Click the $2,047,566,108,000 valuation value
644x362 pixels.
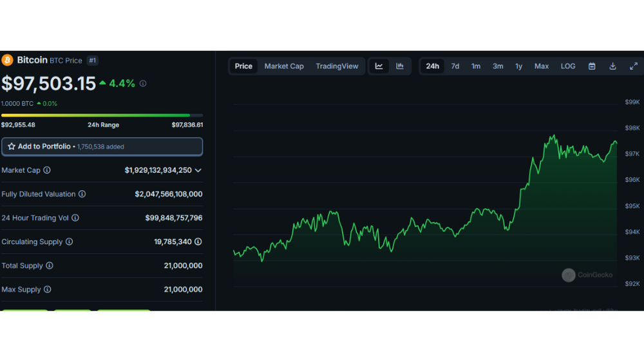(168, 194)
